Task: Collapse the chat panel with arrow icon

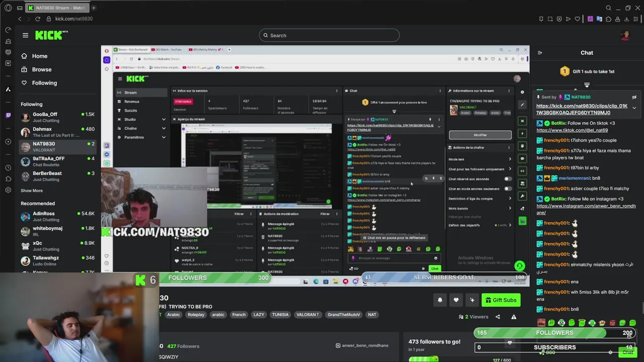Action: tap(540, 52)
